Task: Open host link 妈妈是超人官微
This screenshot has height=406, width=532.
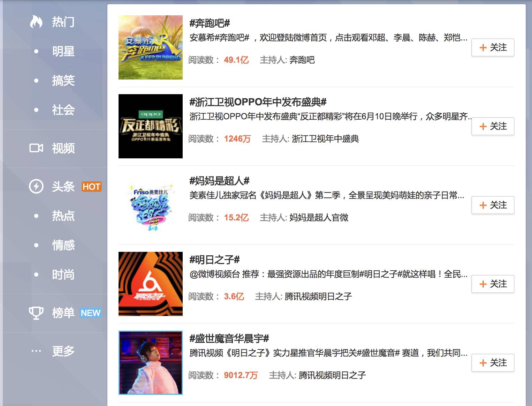Action: pos(319,218)
